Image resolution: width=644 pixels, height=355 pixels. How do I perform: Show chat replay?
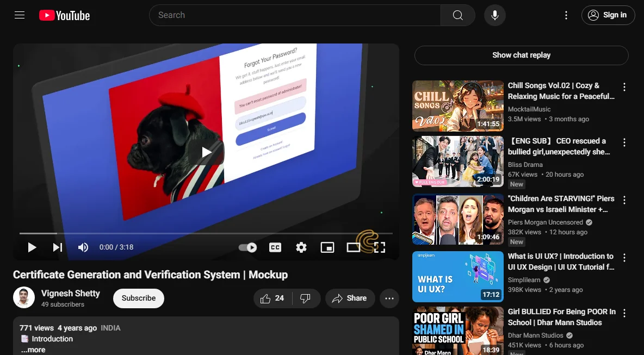[x=521, y=55]
